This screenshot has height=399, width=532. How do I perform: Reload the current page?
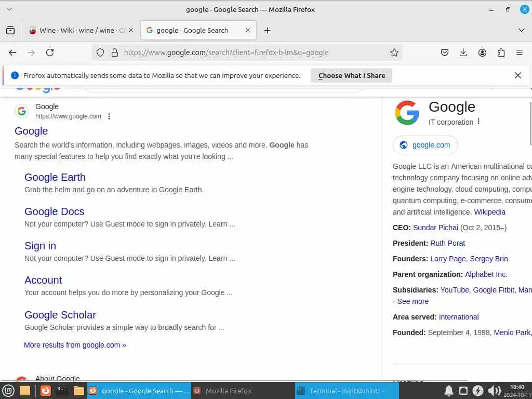[50, 52]
